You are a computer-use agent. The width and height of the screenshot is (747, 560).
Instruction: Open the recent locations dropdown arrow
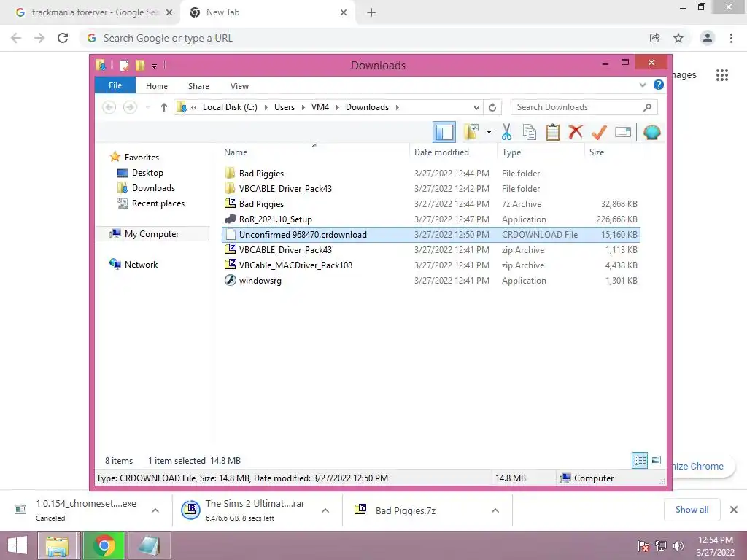point(148,108)
